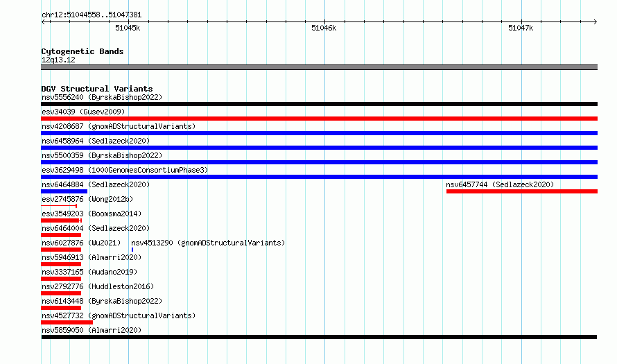Screen dimensions: 617x364
Task: Click the nsv5556240 (ByrskaBishop2022) label
Action: pyautogui.click(x=102, y=97)
